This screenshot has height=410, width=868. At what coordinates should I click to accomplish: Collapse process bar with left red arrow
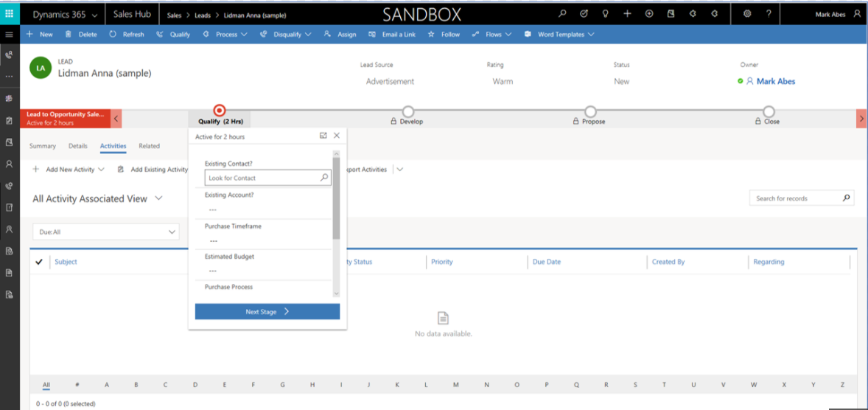click(116, 119)
